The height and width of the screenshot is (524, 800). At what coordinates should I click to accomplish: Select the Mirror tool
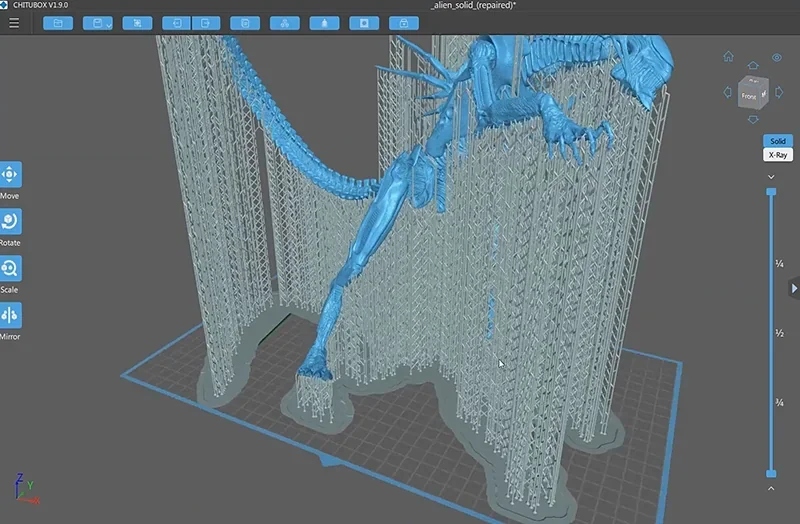coord(10,315)
